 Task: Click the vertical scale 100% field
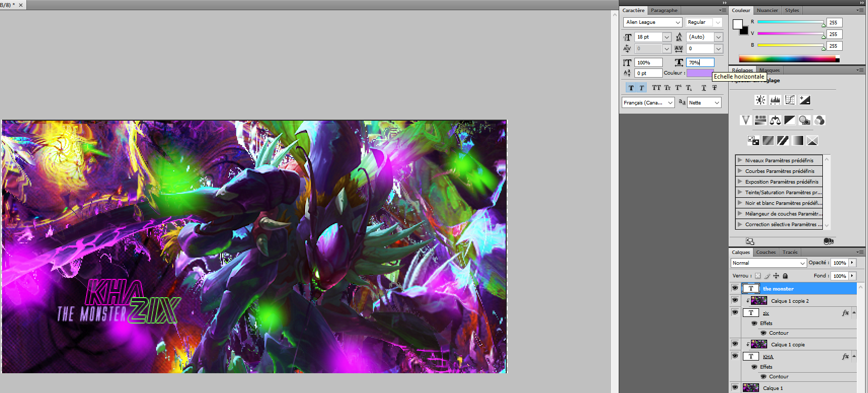pos(649,62)
